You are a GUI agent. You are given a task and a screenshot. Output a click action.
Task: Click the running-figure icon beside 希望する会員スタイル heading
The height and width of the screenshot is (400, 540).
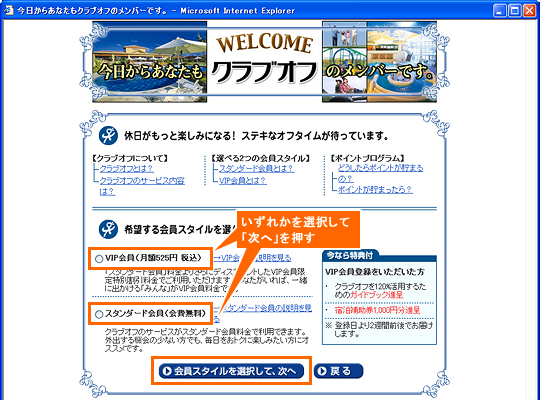(x=108, y=229)
